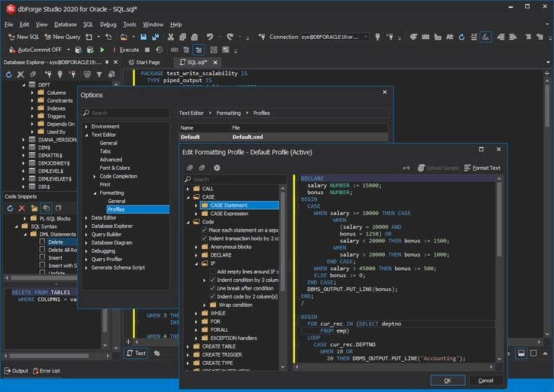Click the Execute button in the toolbar
This screenshot has width=554, height=392.
pos(124,50)
